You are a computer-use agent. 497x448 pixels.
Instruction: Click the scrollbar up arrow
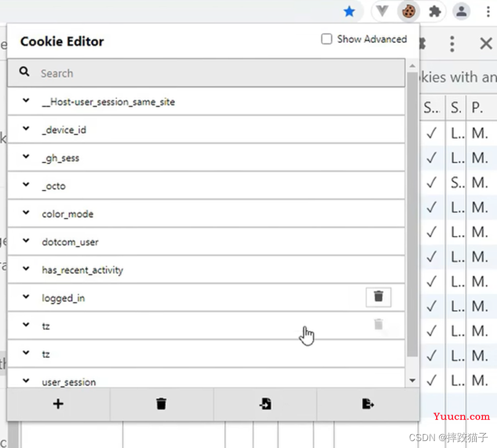pyautogui.click(x=412, y=66)
